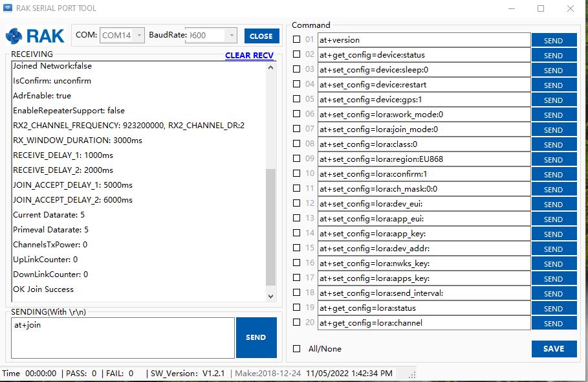Click the CLEAR RECV link

coord(249,56)
